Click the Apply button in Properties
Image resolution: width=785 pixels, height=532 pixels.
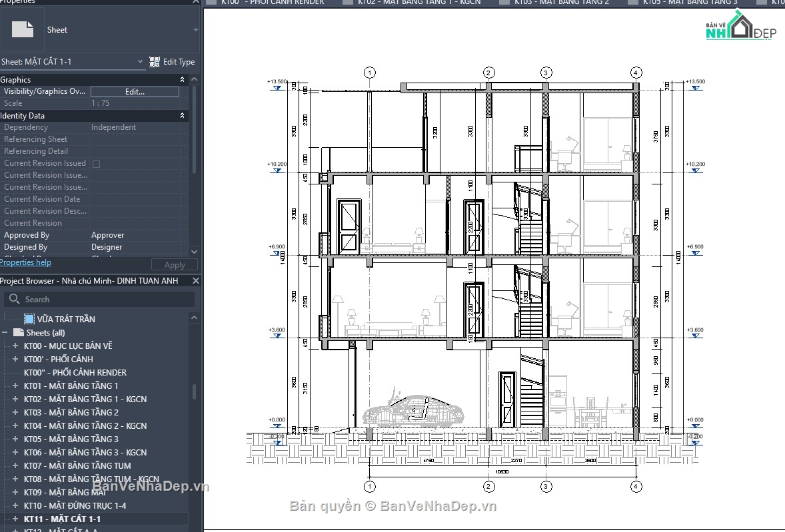pyautogui.click(x=175, y=265)
